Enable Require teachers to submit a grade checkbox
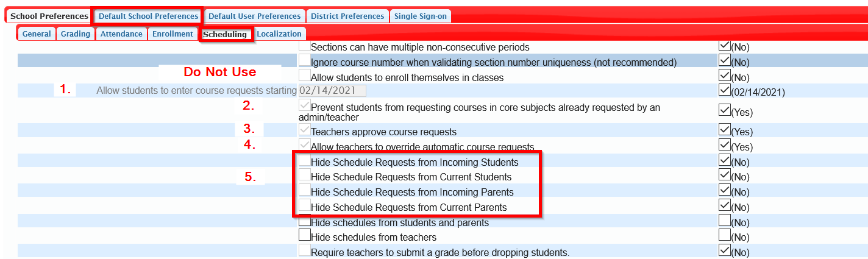 coord(304,250)
